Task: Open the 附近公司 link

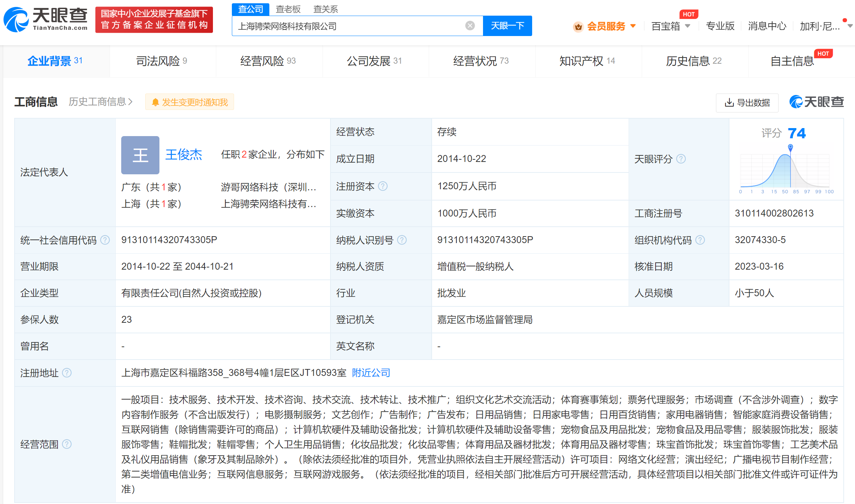Action: [371, 373]
